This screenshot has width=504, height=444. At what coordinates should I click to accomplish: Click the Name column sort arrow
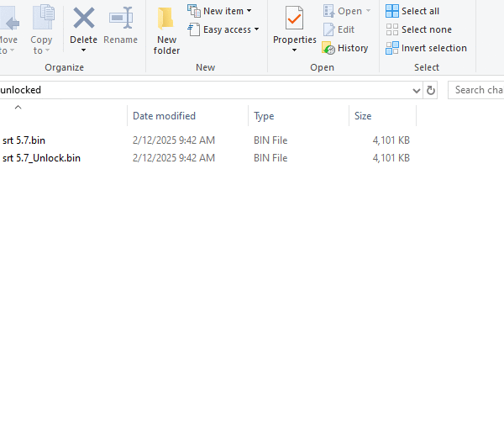coord(18,107)
